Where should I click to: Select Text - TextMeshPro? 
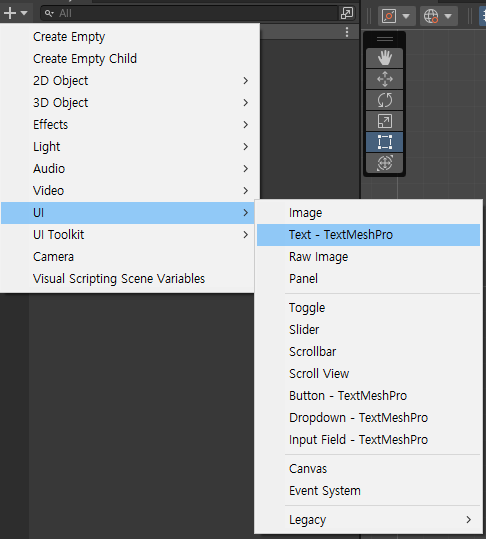368,235
